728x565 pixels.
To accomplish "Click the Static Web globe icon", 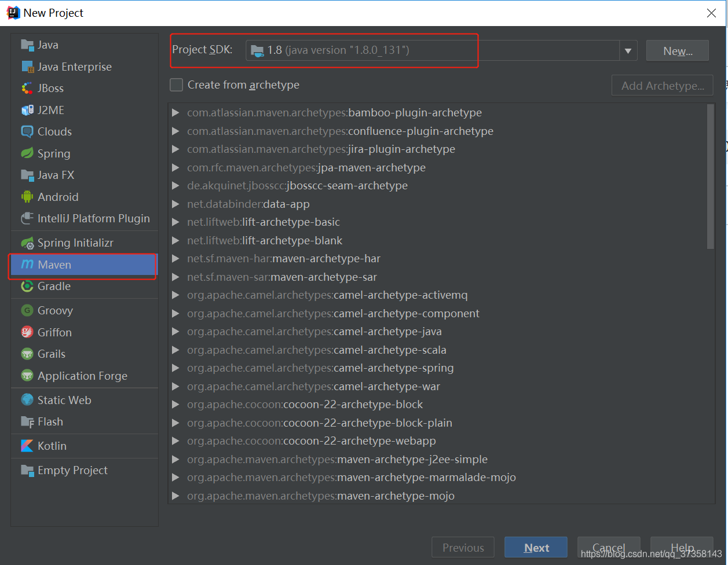I will tap(27, 400).
